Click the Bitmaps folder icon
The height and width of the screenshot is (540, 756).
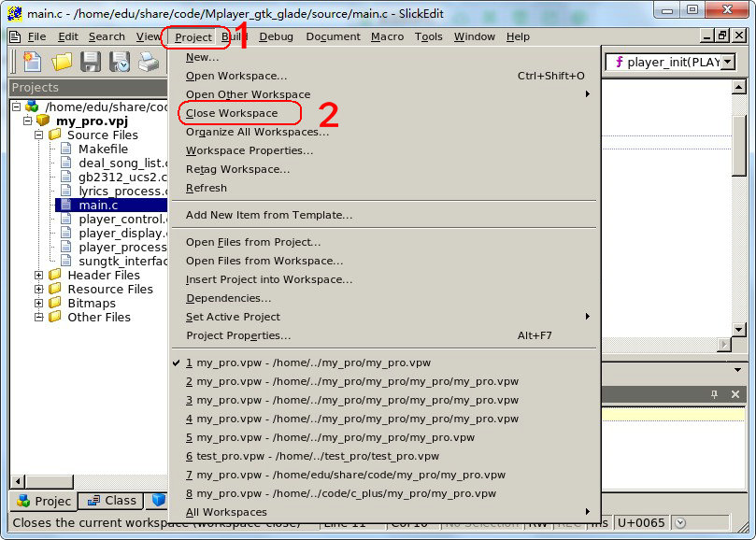tap(55, 303)
